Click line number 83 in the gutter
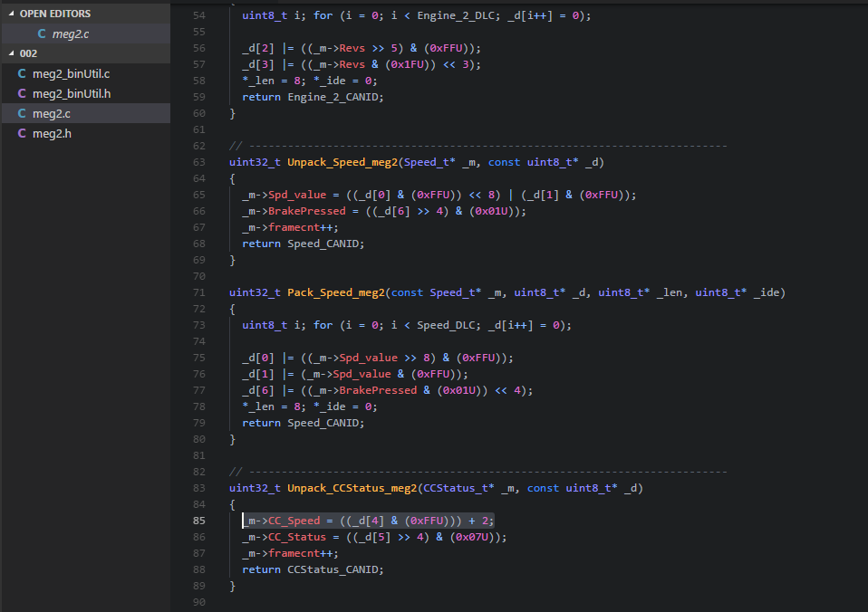 tap(198, 487)
